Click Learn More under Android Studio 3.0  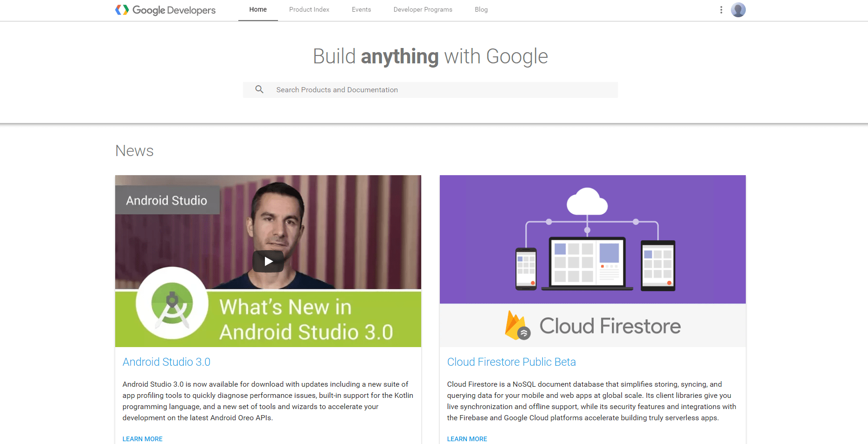(142, 439)
